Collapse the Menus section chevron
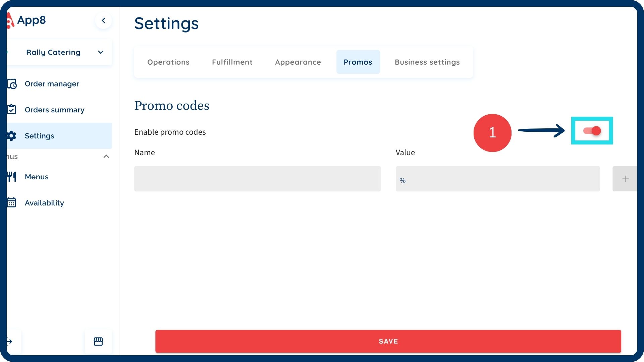644x362 pixels. (x=106, y=157)
